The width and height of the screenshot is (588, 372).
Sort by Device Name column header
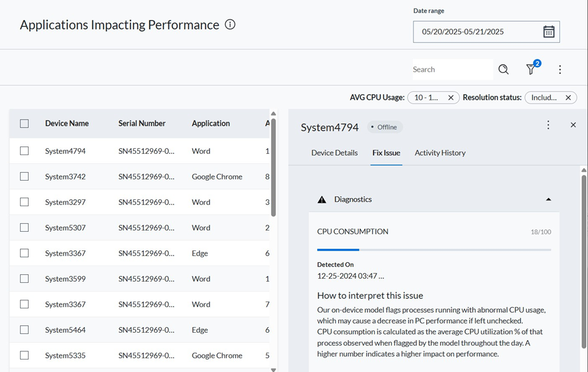[x=67, y=123]
